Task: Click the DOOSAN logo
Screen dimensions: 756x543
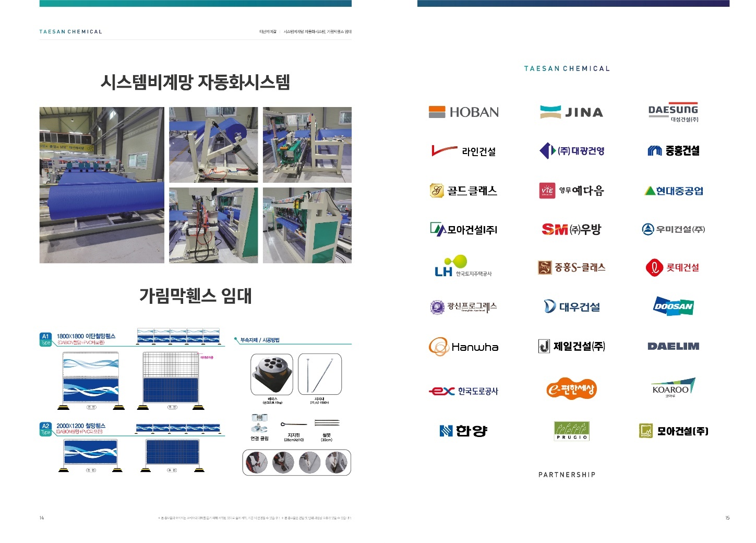Action: (x=674, y=306)
